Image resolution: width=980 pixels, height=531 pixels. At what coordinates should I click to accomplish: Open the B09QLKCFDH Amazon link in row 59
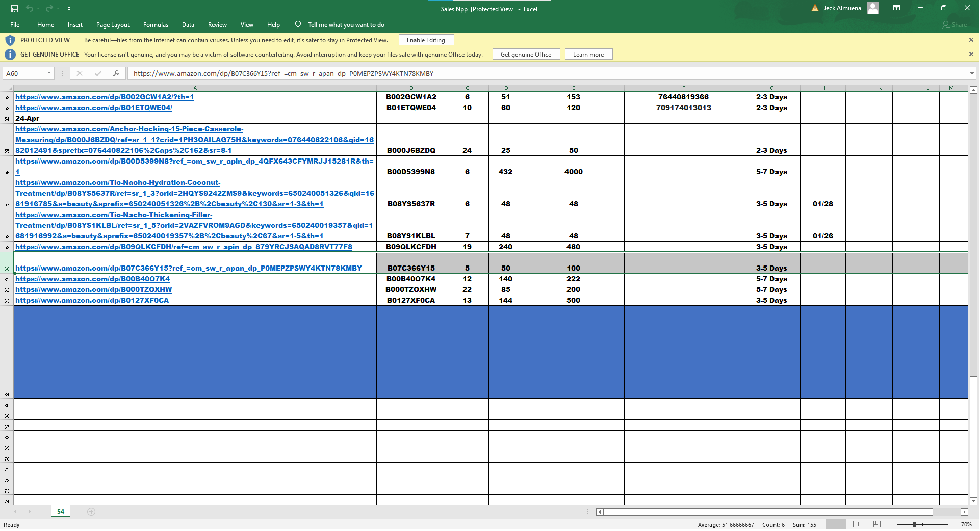click(x=184, y=247)
